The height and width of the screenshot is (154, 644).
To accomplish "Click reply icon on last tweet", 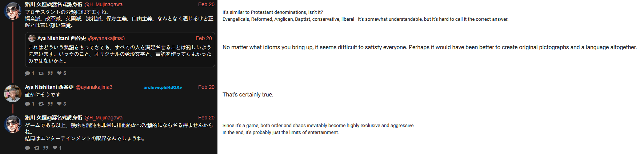I will pyautogui.click(x=28, y=148).
